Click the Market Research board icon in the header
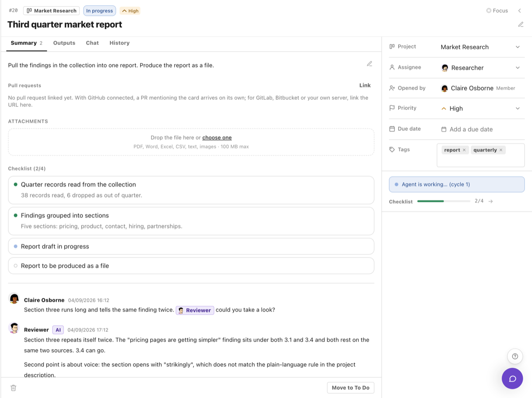Viewport: 532px width, 398px height. 29,11
